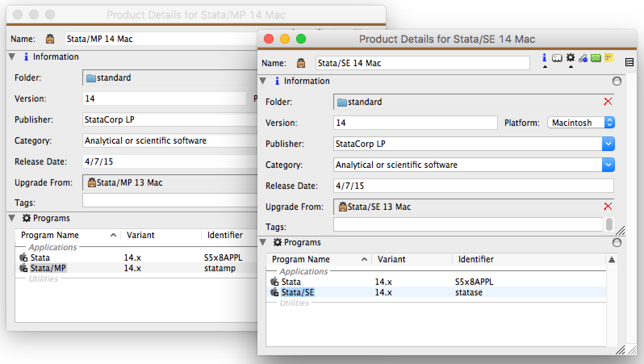Click the Apple icon beside Stata/MP program row
The height and width of the screenshot is (364, 644).
23,268
